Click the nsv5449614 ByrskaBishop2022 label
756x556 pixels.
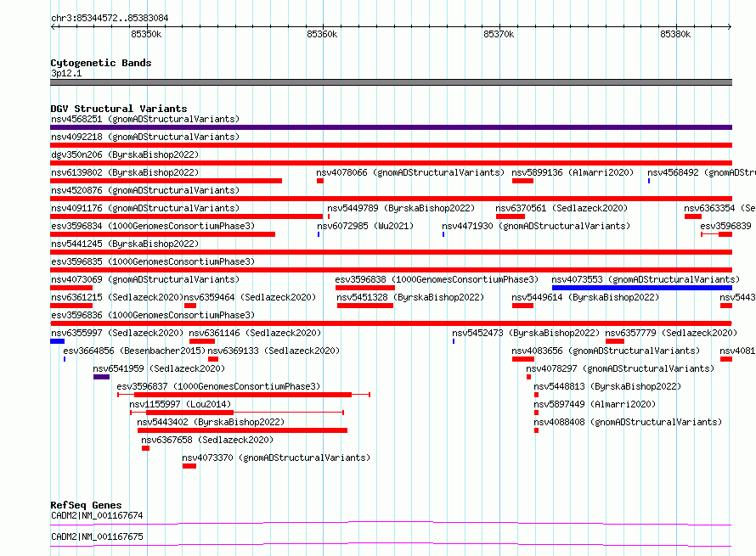[x=585, y=297]
